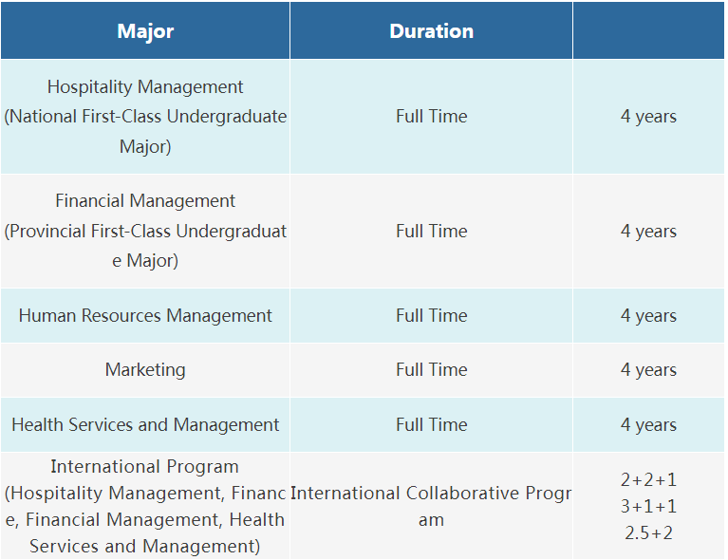
Task: Select the Marketing major cell
Action: tap(145, 370)
